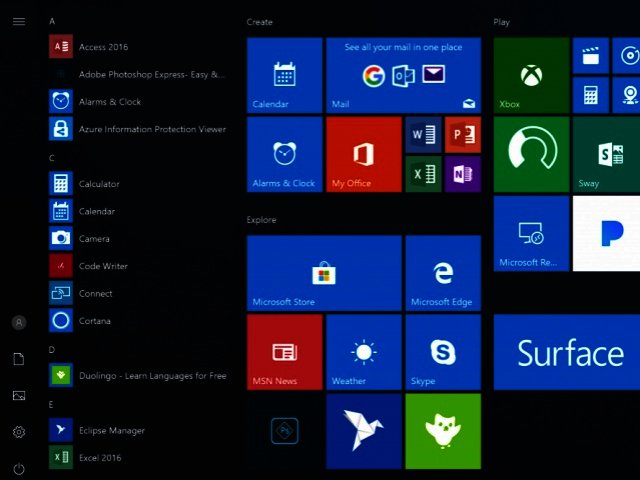The height and width of the screenshot is (480, 640).
Task: Open Code Writer from the app list
Action: point(139,266)
